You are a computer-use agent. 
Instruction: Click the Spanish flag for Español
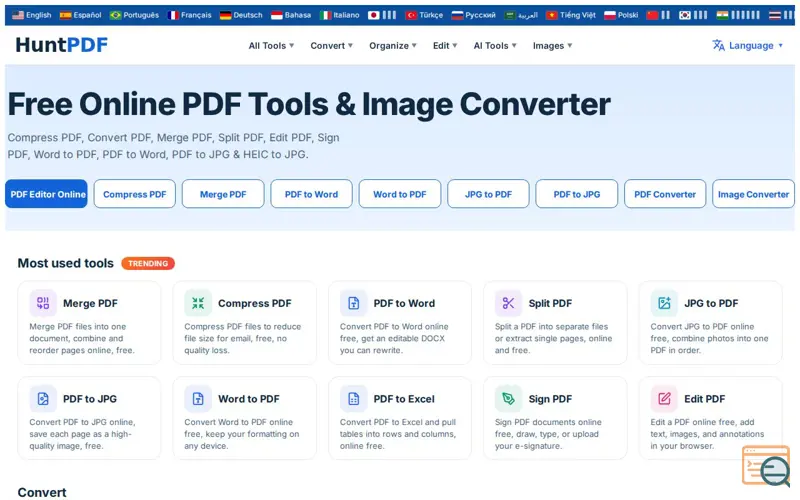65,15
